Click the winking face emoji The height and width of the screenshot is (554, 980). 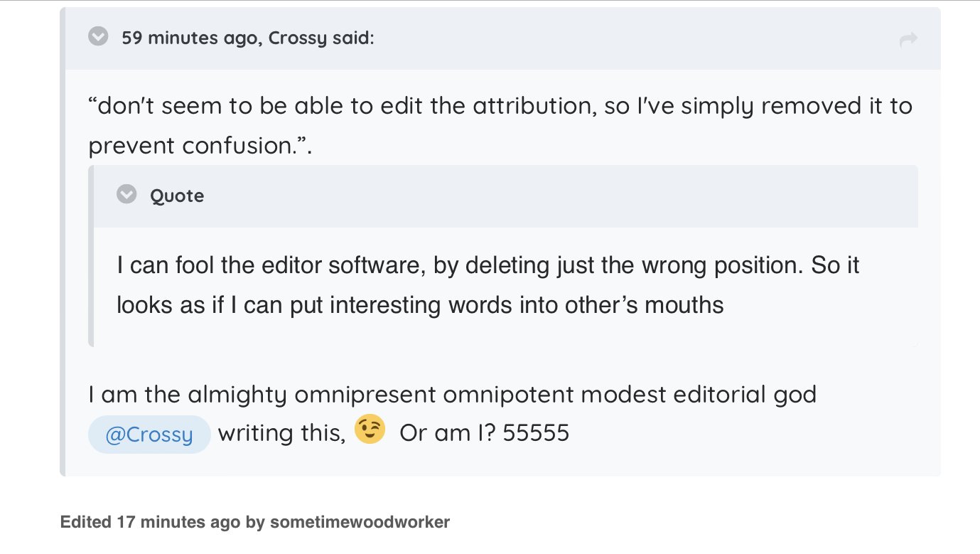(x=370, y=430)
